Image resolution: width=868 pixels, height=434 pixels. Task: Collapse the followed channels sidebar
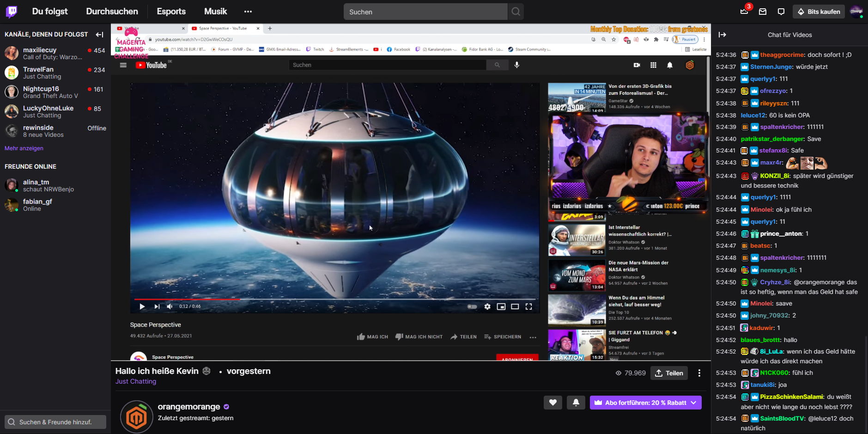[99, 35]
